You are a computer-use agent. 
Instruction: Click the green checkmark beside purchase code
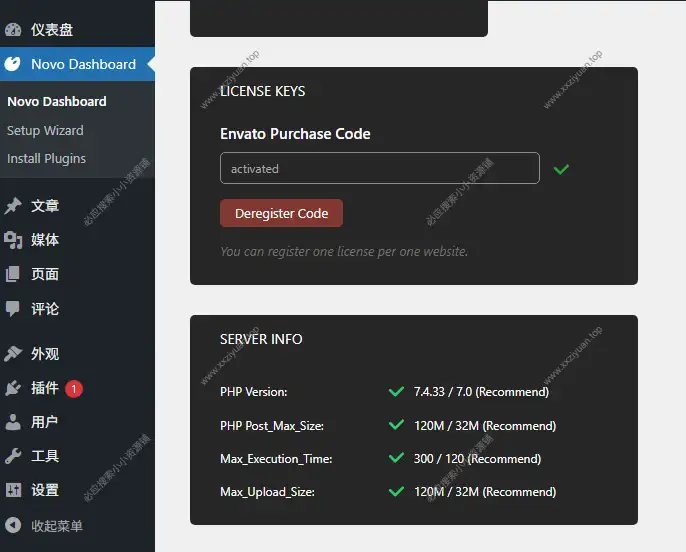click(561, 169)
